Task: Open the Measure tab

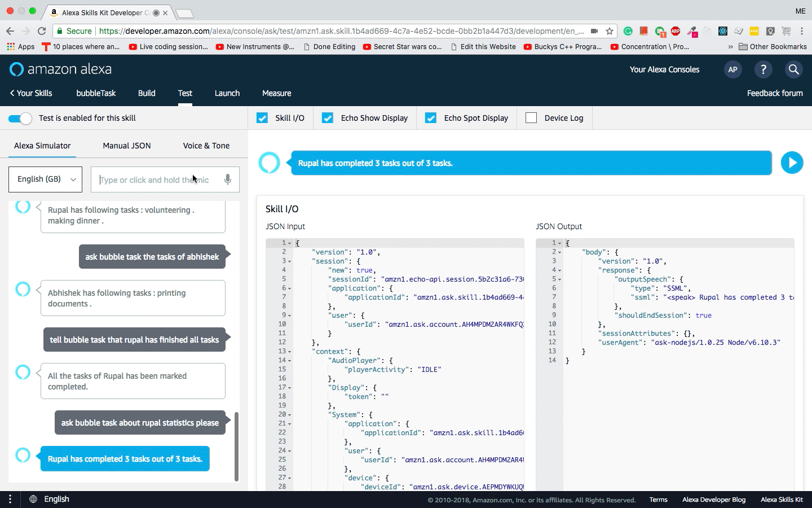Action: (x=277, y=93)
